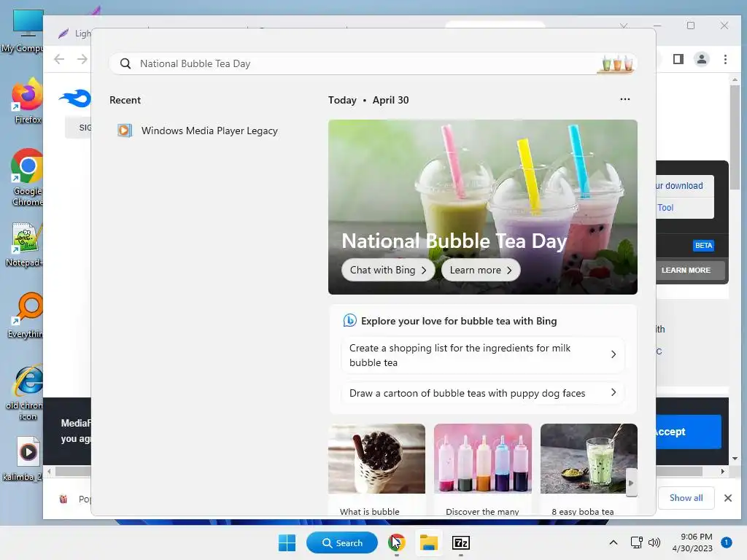Click the Learn more button on banner
Image resolution: width=747 pixels, height=560 pixels.
pyautogui.click(x=481, y=270)
